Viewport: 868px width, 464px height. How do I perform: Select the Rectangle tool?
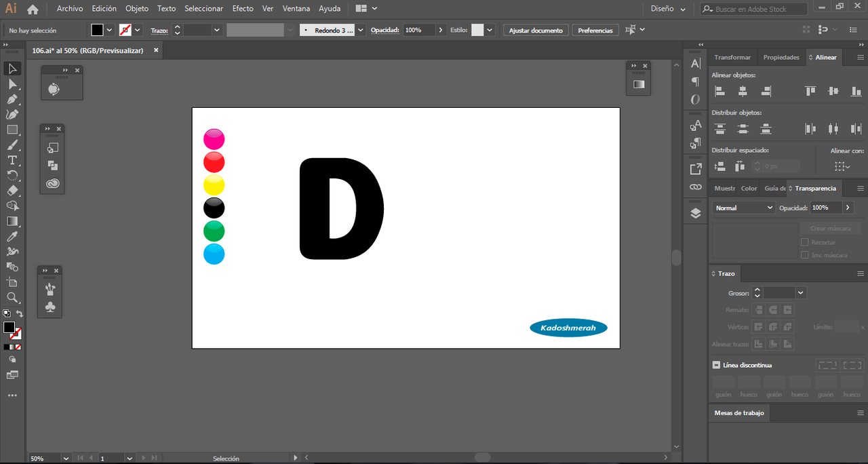point(12,130)
